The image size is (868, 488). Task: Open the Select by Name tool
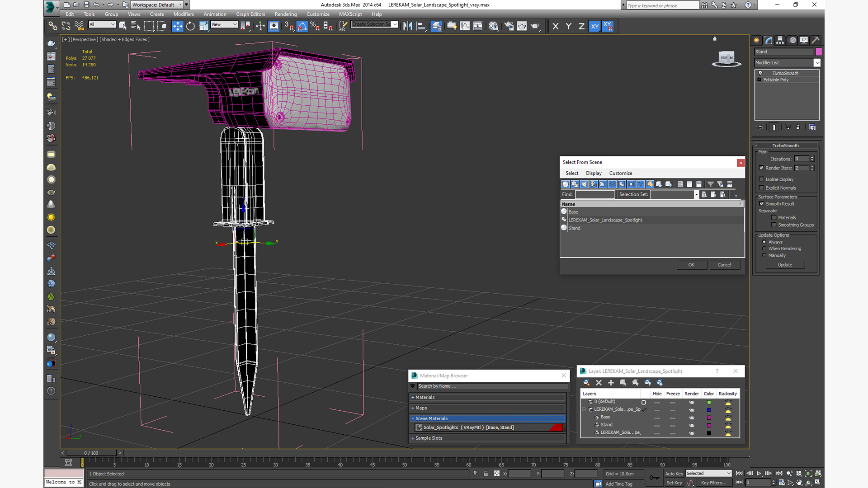(x=135, y=26)
